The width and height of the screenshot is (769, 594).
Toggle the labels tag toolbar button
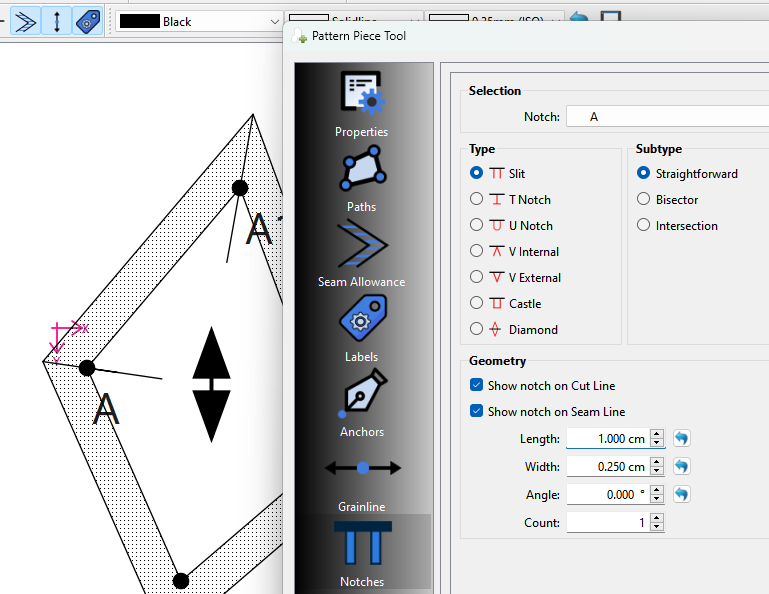coord(88,21)
